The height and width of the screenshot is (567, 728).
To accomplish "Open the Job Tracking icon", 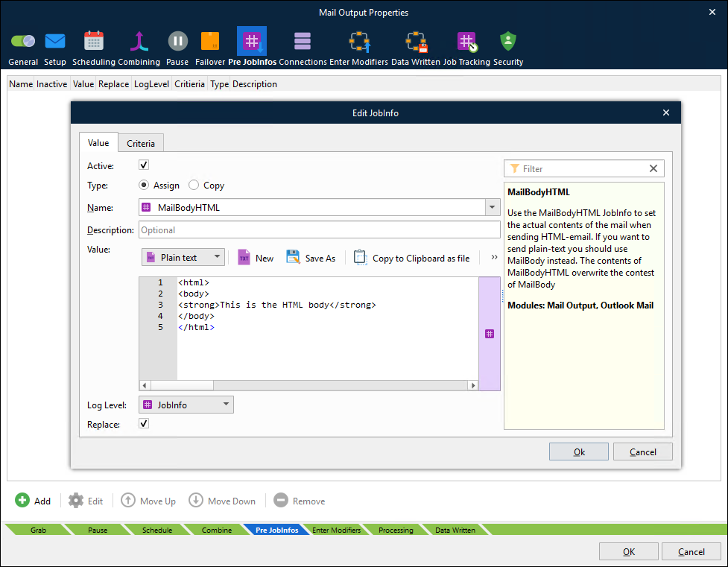I will 466,42.
